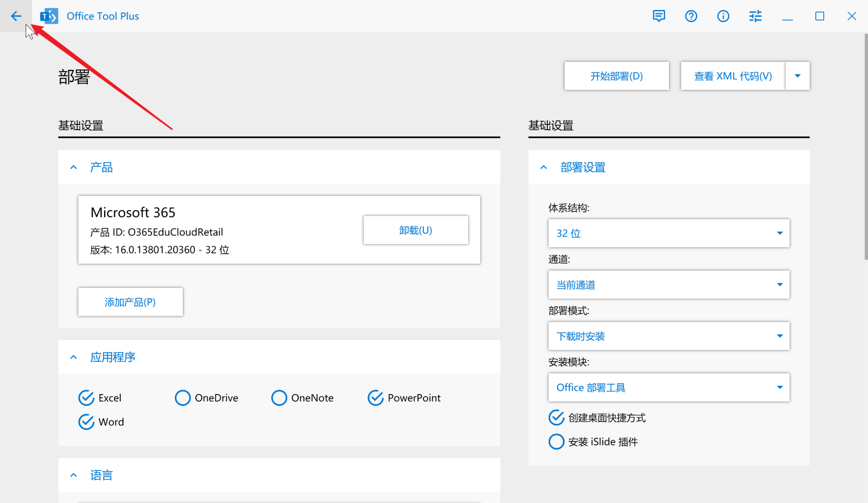Click the 通道: label
The image size is (868, 503).
tap(559, 259)
